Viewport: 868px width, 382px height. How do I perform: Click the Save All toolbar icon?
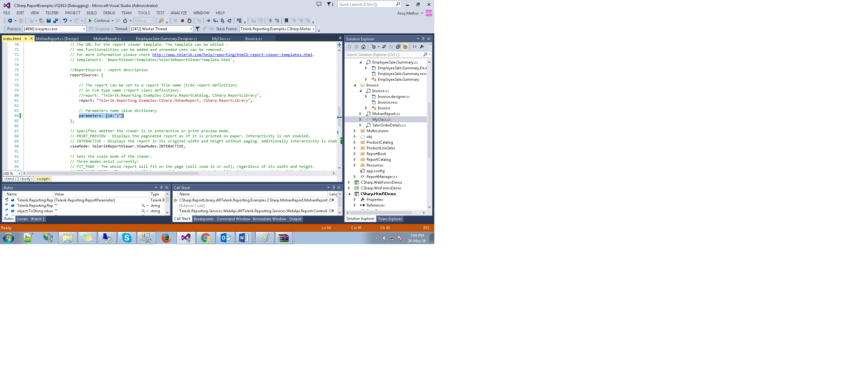(56, 21)
